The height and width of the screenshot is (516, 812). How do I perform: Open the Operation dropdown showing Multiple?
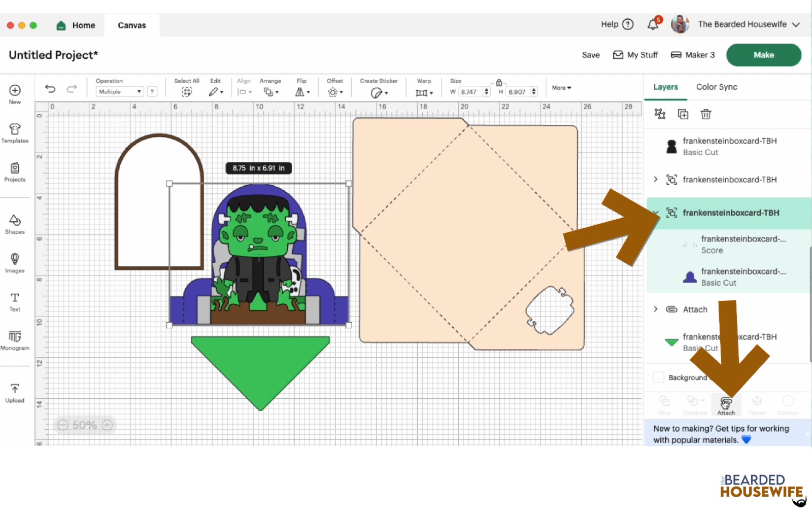point(120,92)
